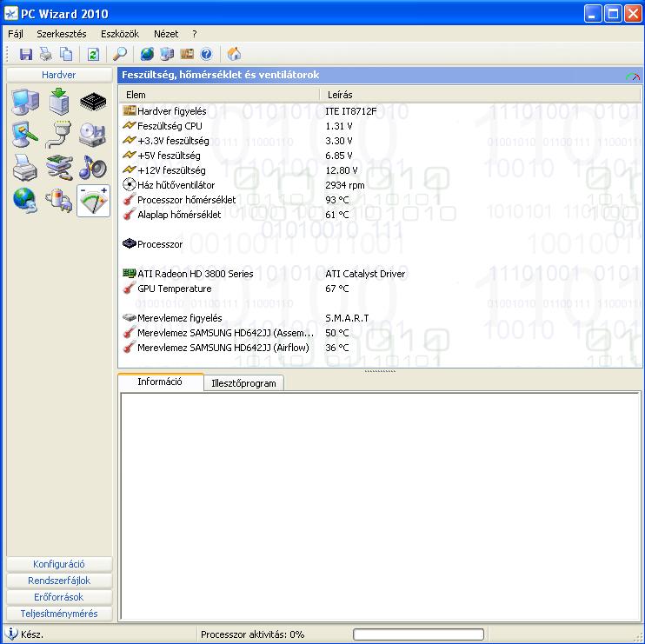Screen dimensions: 645x644
Task: Click the ITE IT8712F value
Action: coord(350,111)
